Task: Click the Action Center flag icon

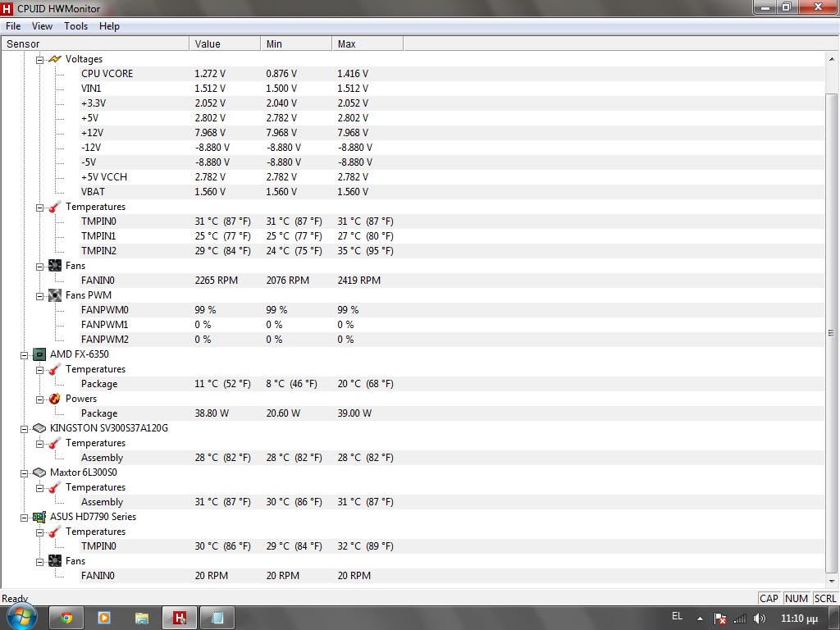Action: 720,619
